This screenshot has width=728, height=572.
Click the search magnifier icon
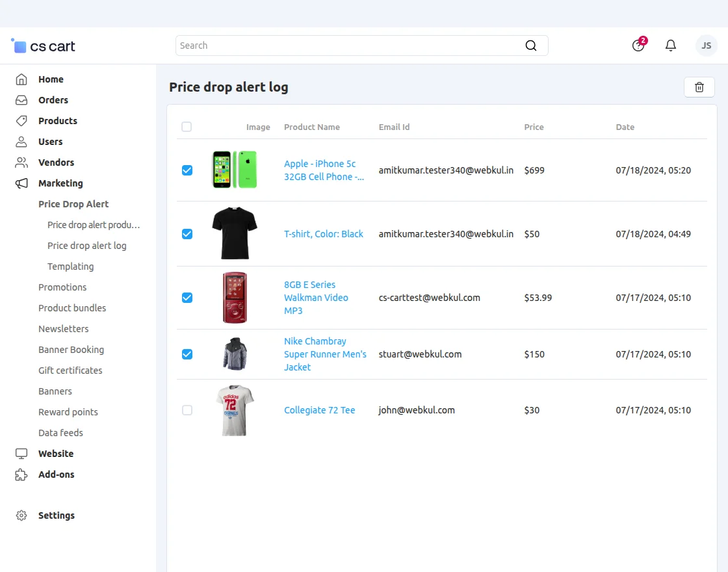click(x=530, y=45)
